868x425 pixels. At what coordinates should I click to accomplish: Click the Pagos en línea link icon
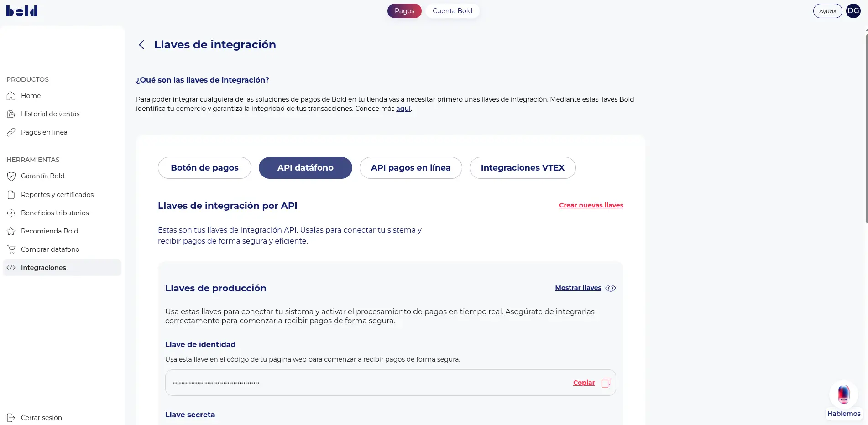pos(11,132)
